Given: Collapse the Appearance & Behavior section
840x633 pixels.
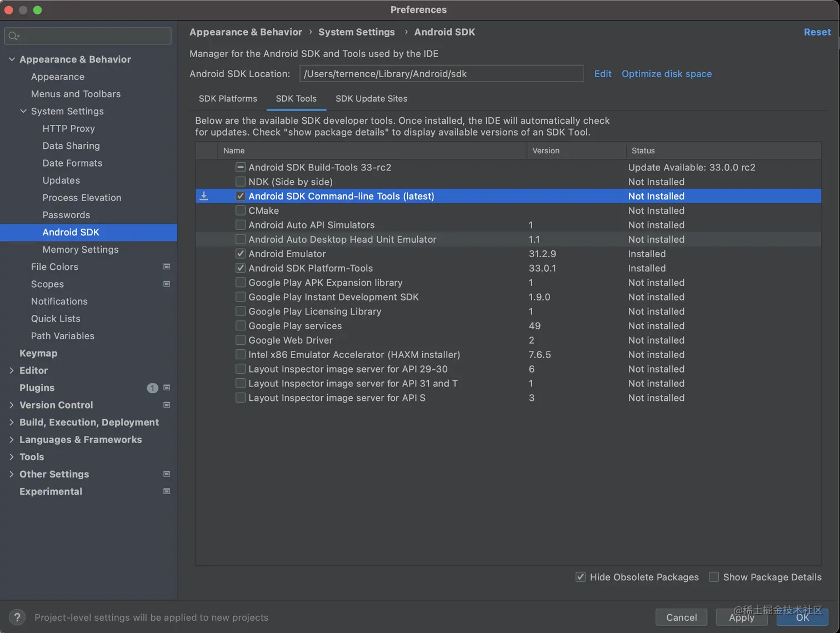Looking at the screenshot, I should tap(12, 59).
